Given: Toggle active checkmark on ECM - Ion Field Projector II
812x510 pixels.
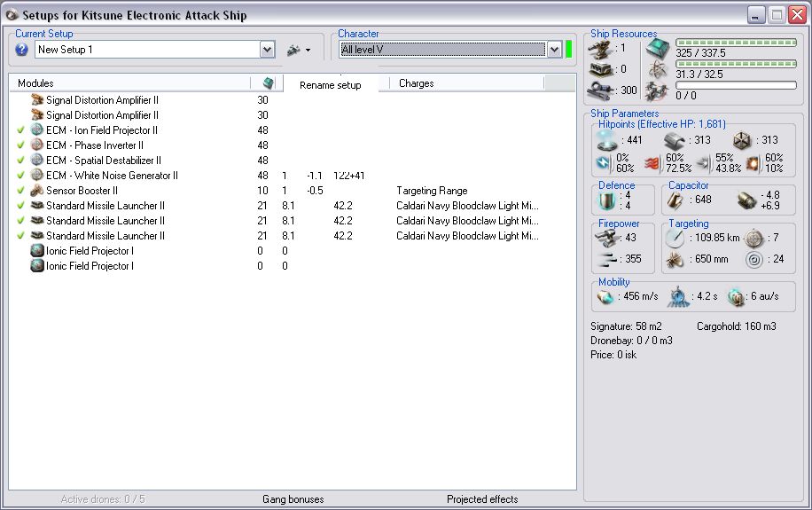Looking at the screenshot, I should [x=20, y=130].
